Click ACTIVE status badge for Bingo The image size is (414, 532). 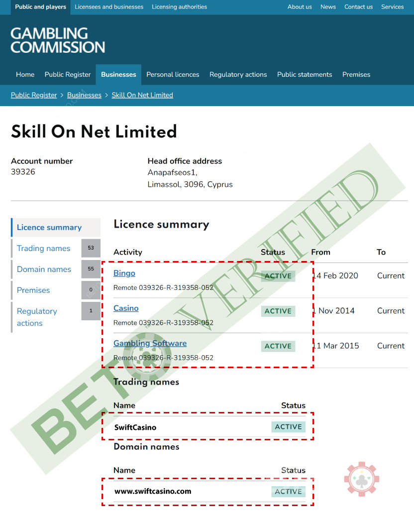(278, 276)
